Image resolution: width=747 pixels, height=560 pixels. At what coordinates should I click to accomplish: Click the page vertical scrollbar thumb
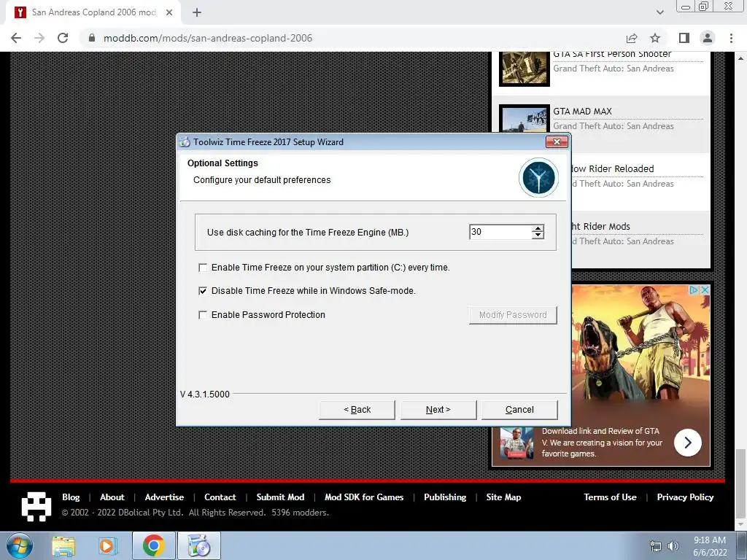pos(741,483)
